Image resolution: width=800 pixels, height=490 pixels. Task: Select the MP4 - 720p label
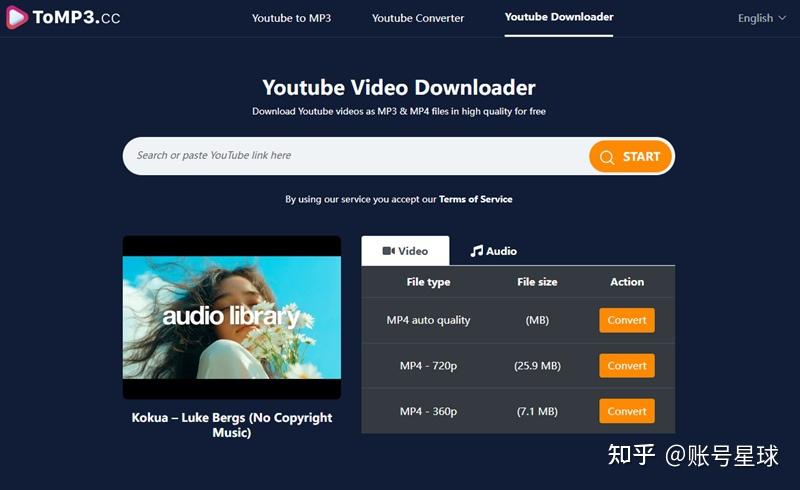coord(428,365)
